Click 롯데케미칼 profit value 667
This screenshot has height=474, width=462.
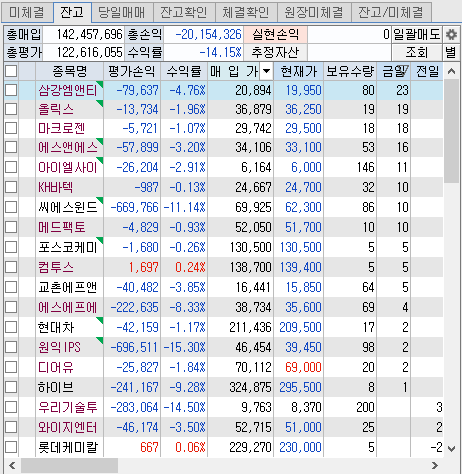click(149, 447)
